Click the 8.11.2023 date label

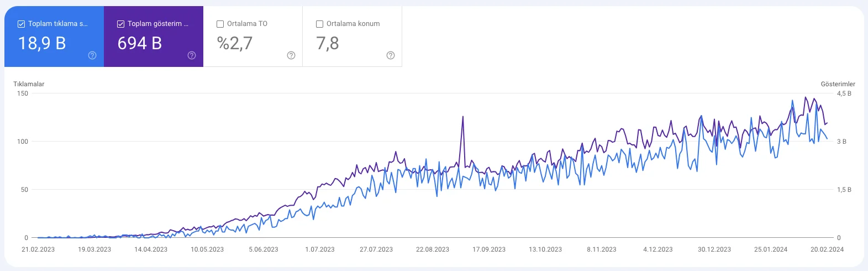pyautogui.click(x=602, y=249)
